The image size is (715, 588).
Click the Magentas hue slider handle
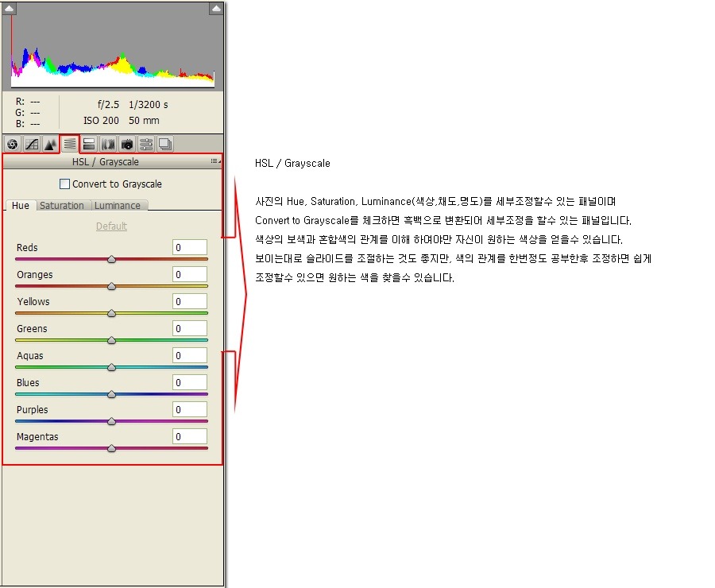(111, 448)
